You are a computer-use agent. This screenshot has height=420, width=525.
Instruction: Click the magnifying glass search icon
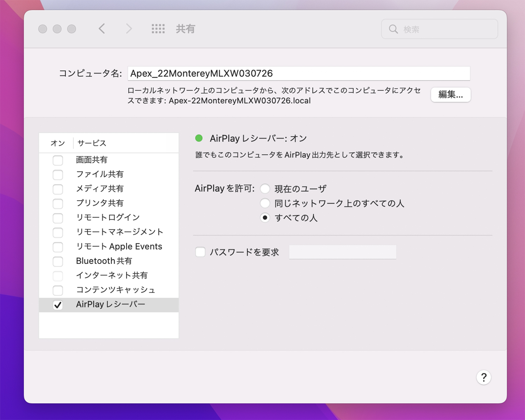393,29
